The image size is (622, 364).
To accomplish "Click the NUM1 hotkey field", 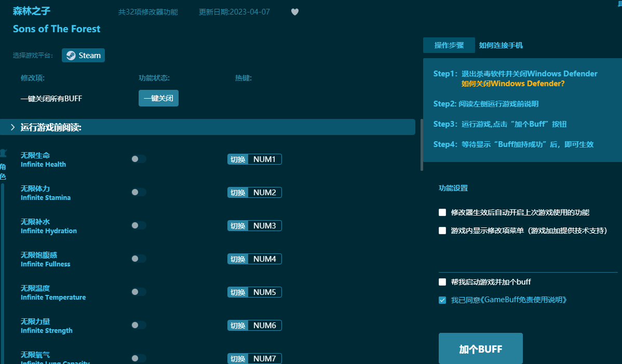I will click(x=265, y=159).
